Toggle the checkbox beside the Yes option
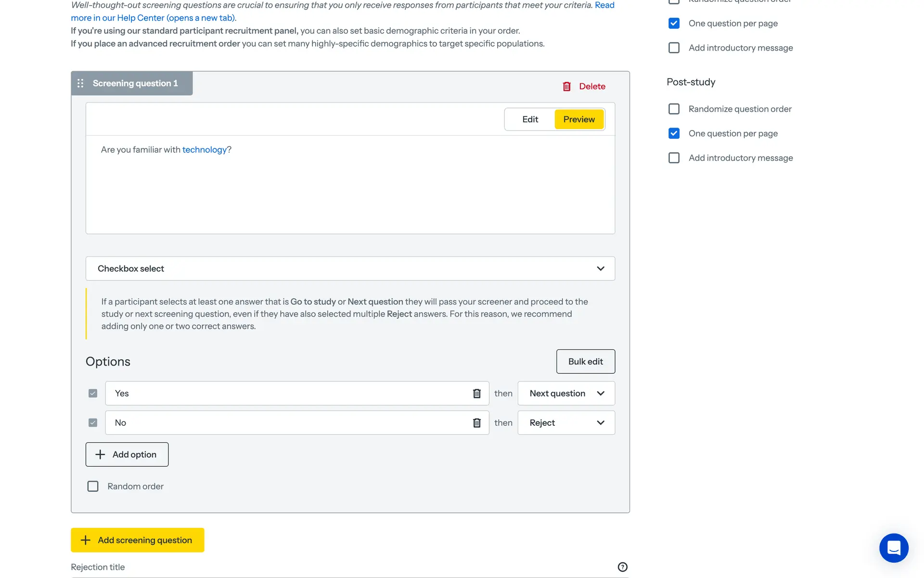 (93, 394)
